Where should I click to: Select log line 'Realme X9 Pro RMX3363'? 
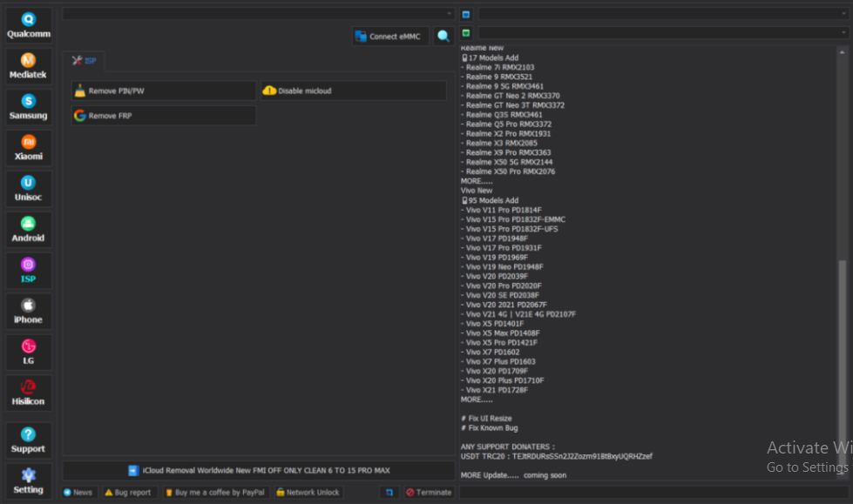(x=506, y=152)
